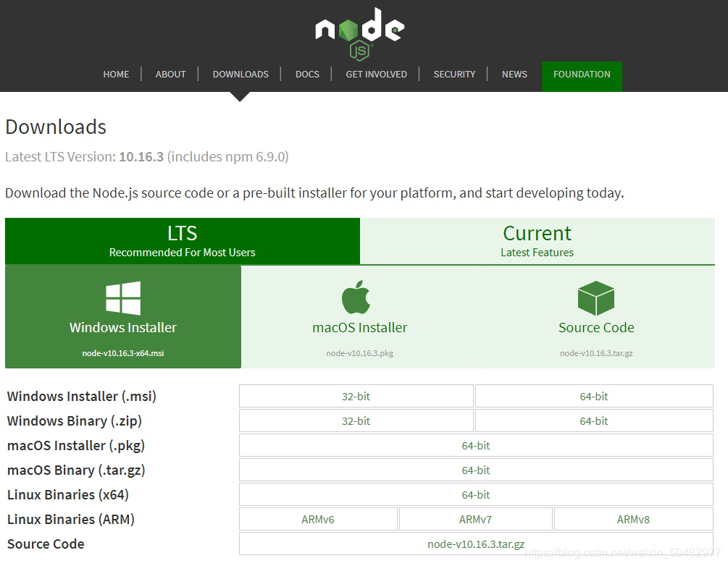Download 32-bit Windows Installer (.msi)

coord(356,396)
